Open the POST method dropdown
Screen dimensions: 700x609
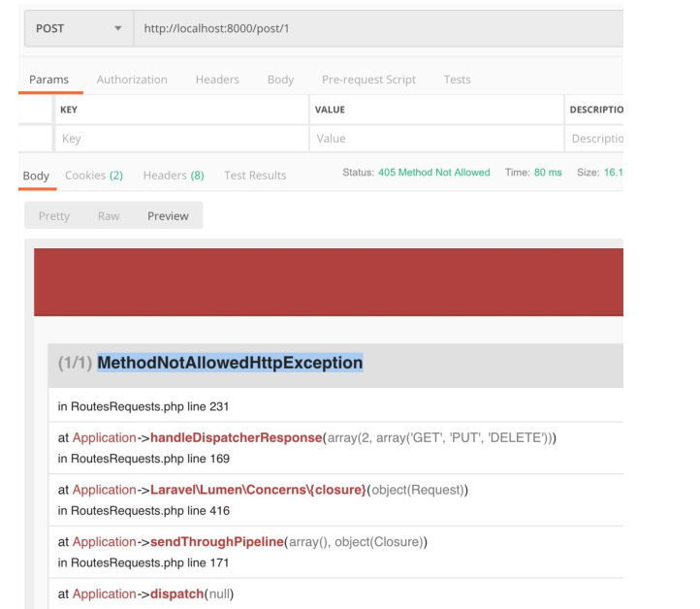coord(80,28)
